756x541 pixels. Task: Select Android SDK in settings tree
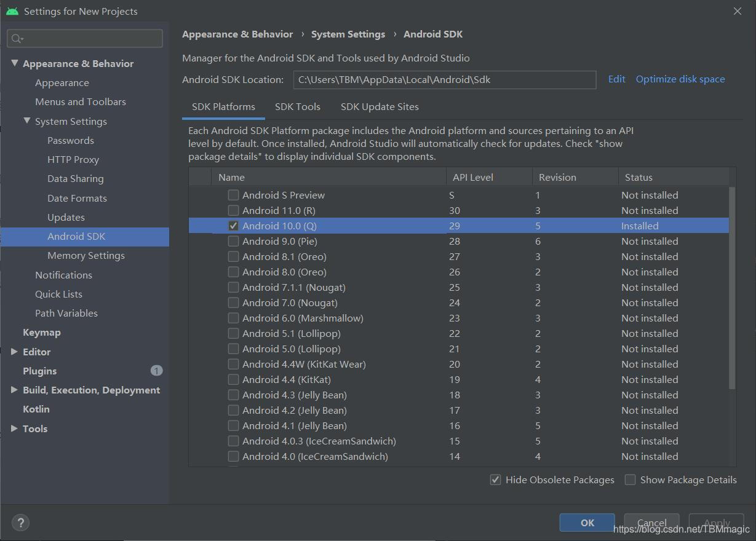(x=85, y=237)
